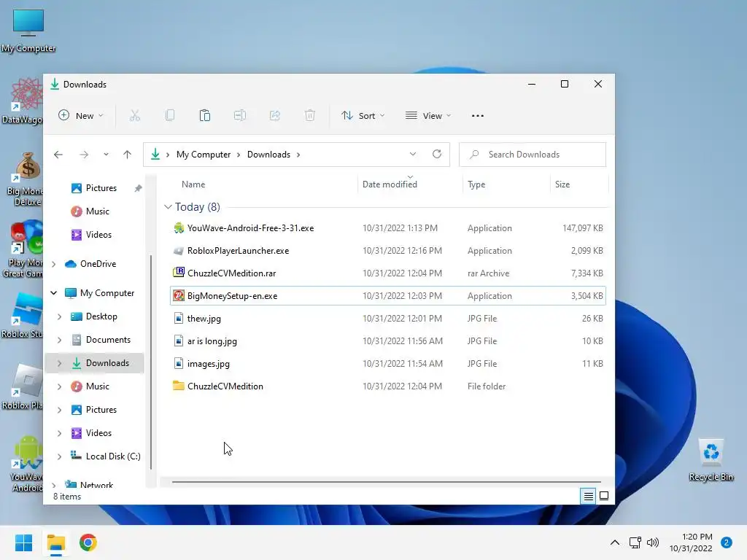
Task: Expand the Local Disk (C:) node
Action: [x=60, y=456]
